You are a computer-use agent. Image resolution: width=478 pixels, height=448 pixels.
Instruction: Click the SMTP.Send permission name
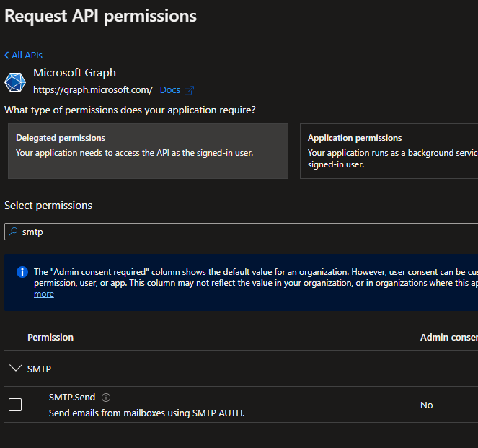click(x=72, y=398)
